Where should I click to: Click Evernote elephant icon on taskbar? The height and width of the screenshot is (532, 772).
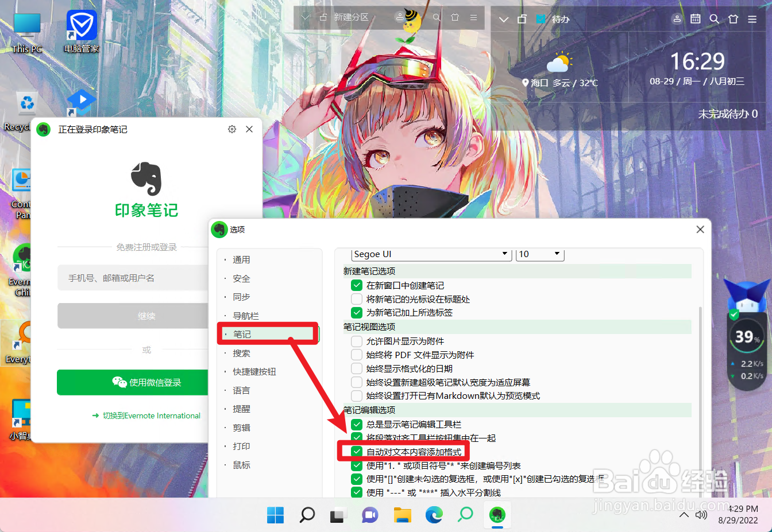pyautogui.click(x=497, y=515)
